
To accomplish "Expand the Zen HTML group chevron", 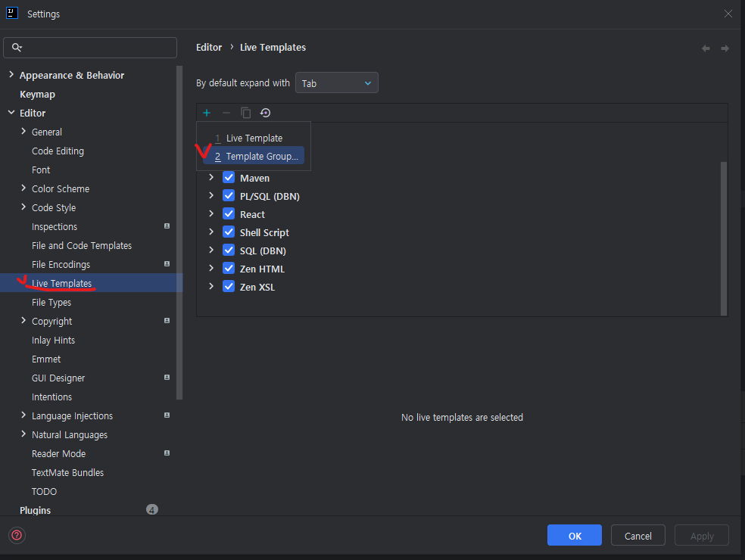I will pyautogui.click(x=211, y=268).
